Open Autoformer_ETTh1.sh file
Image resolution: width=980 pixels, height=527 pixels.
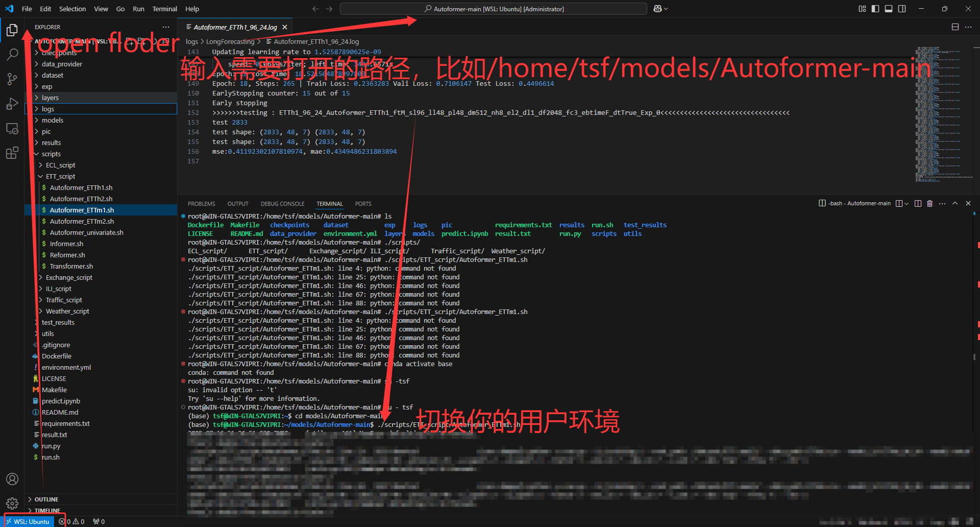point(101,187)
